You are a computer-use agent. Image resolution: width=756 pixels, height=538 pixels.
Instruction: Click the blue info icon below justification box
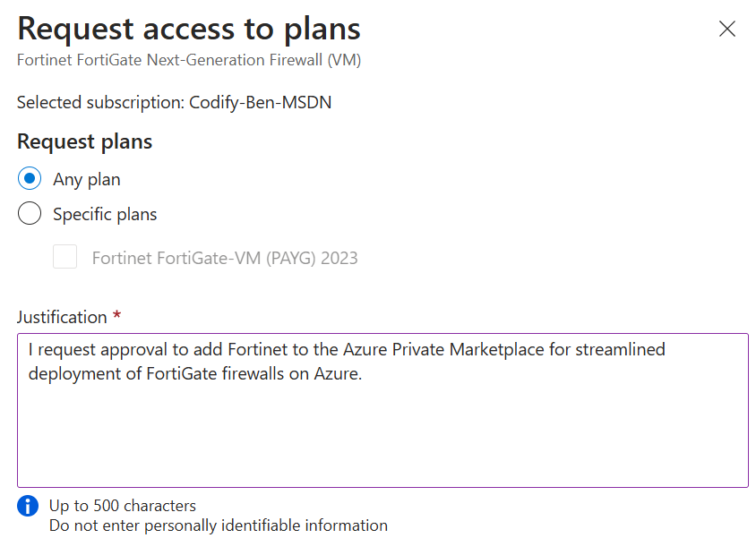point(28,506)
